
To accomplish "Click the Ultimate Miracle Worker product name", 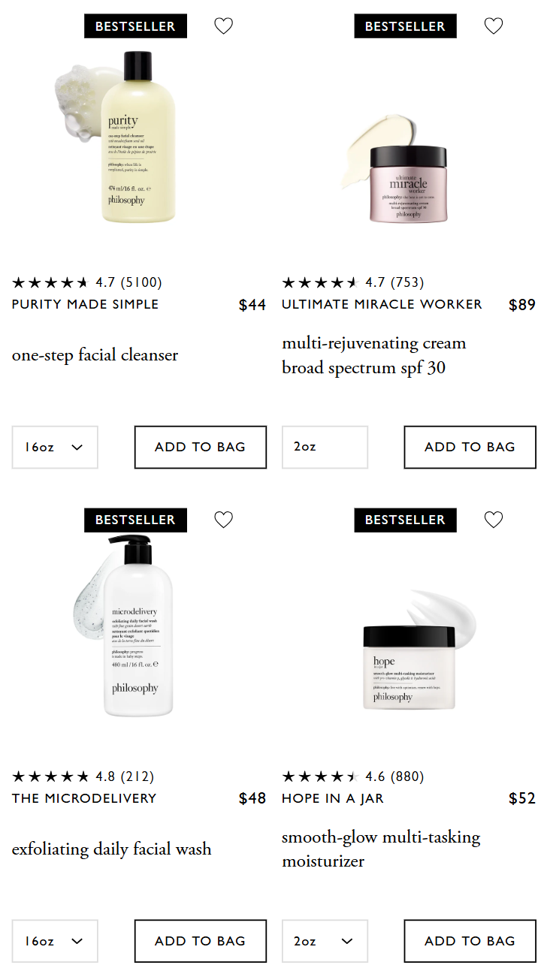I will (382, 304).
